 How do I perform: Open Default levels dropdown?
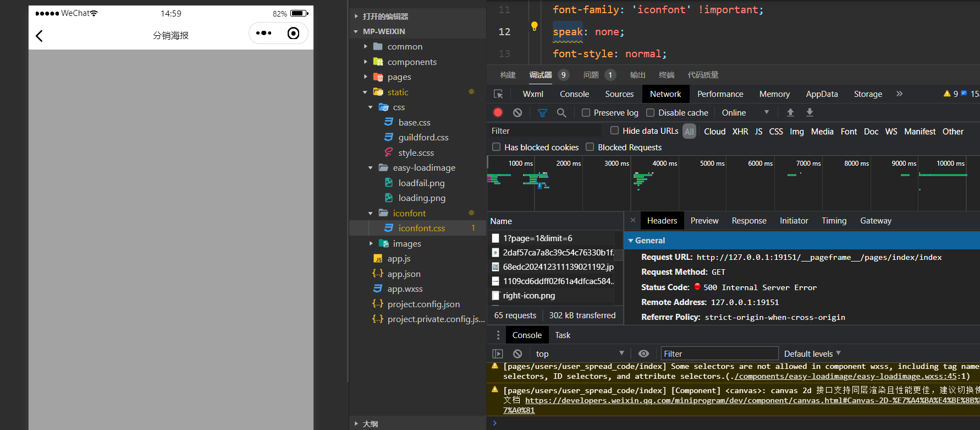[812, 354]
